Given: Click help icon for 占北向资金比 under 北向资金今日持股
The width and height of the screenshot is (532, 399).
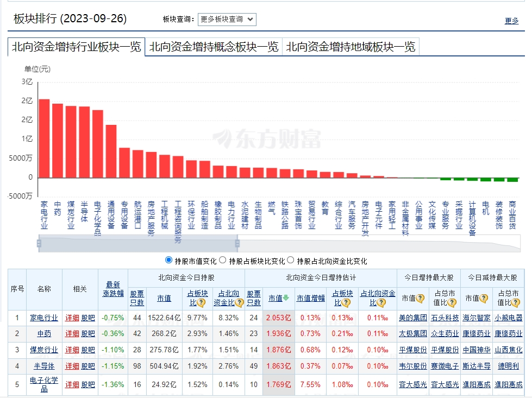Looking at the screenshot, I should pos(239,303).
